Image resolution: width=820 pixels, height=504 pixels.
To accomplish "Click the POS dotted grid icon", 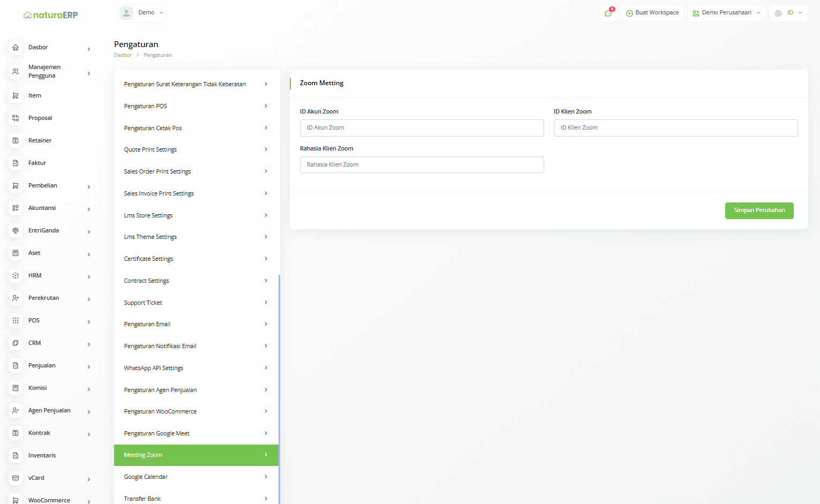I will coord(16,320).
